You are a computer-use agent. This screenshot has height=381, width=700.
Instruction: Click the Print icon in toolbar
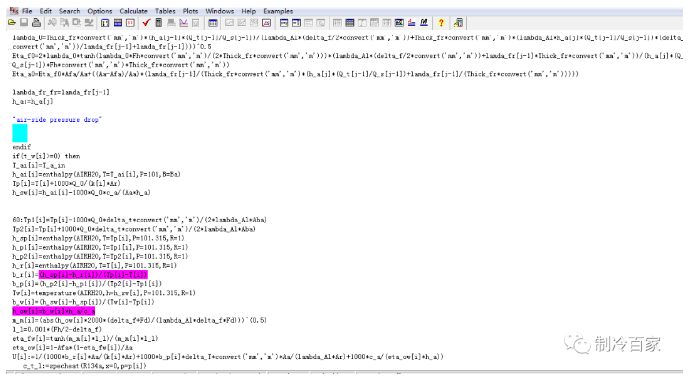click(36, 22)
